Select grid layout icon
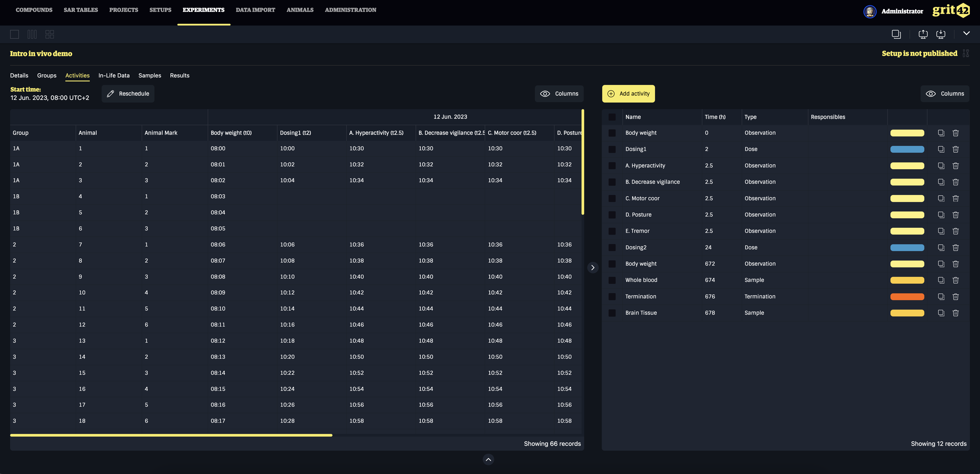This screenshot has width=980, height=474. [50, 34]
